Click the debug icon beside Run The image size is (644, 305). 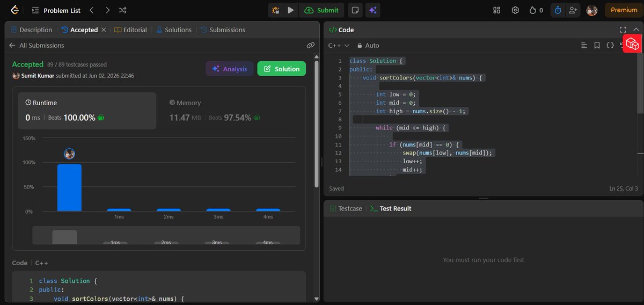(276, 10)
